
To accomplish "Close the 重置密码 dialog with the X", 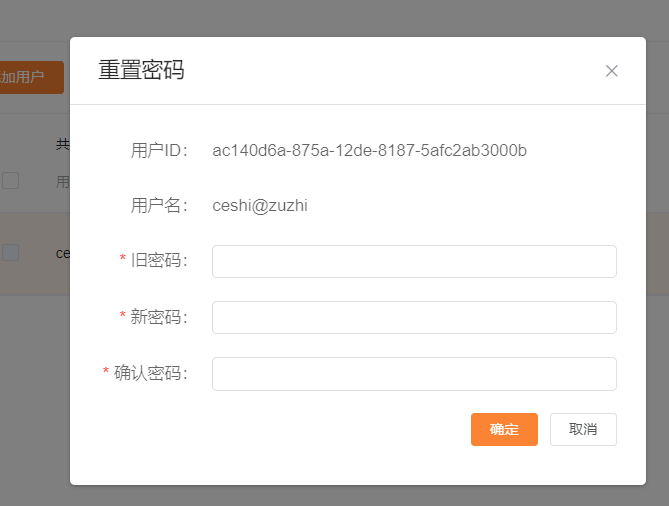I will (x=612, y=71).
